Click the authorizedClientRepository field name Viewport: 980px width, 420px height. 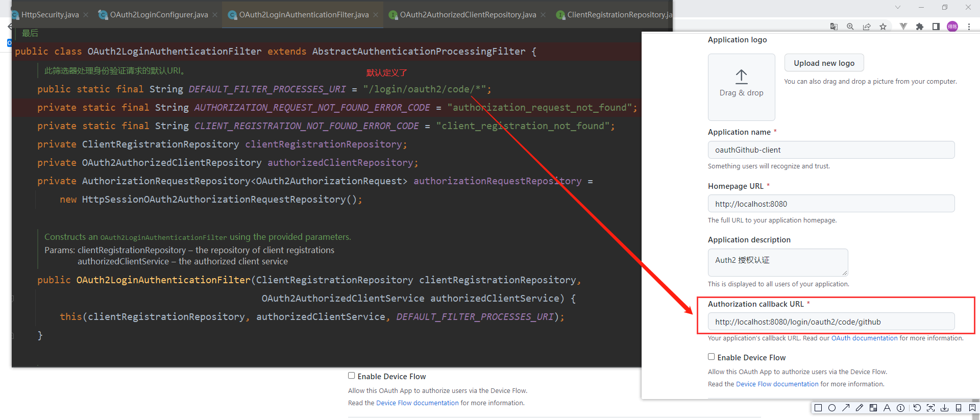[340, 162]
